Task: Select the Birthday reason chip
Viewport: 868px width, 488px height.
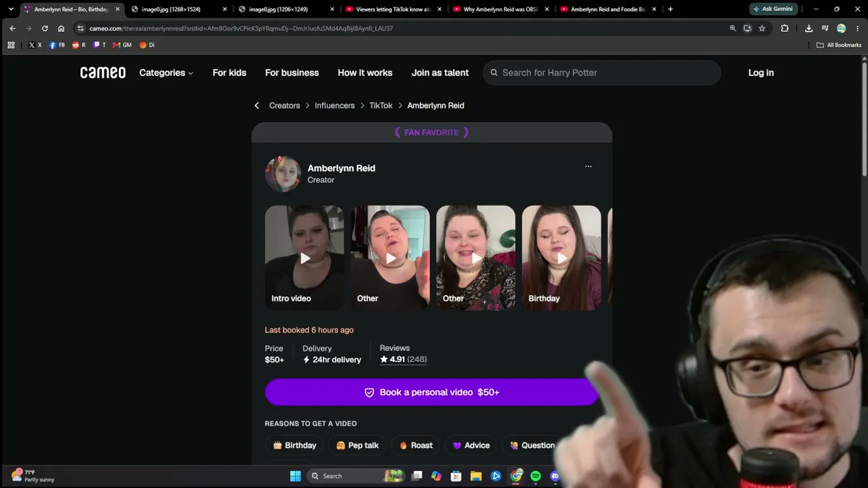Action: [x=295, y=445]
